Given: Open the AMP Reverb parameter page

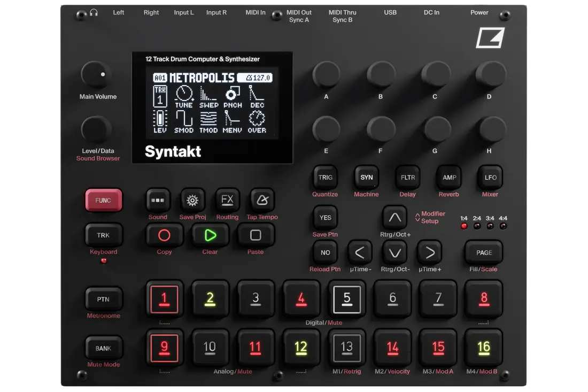Looking at the screenshot, I should [x=449, y=178].
